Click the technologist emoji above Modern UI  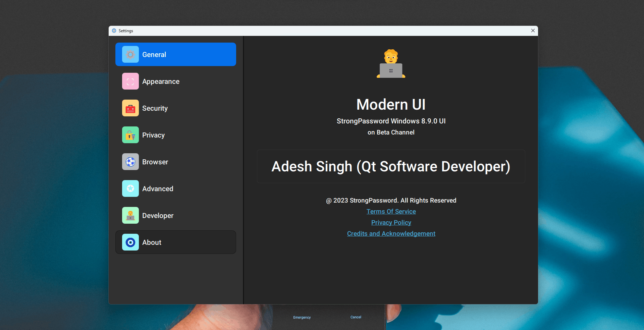click(391, 64)
